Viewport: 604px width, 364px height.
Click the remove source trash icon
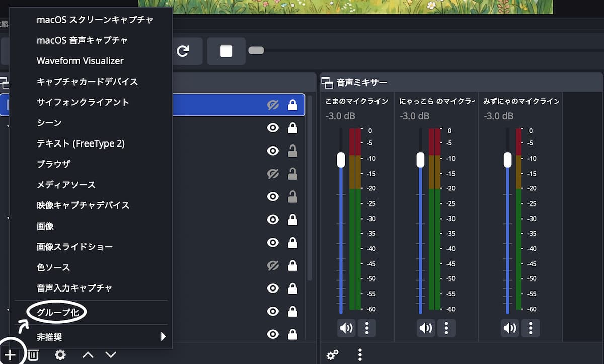(33, 355)
